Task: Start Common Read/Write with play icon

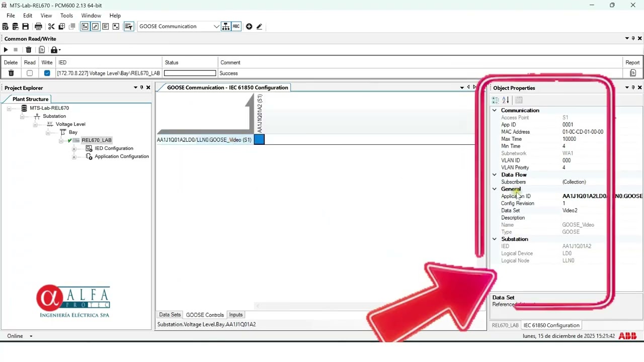Action: click(6, 50)
